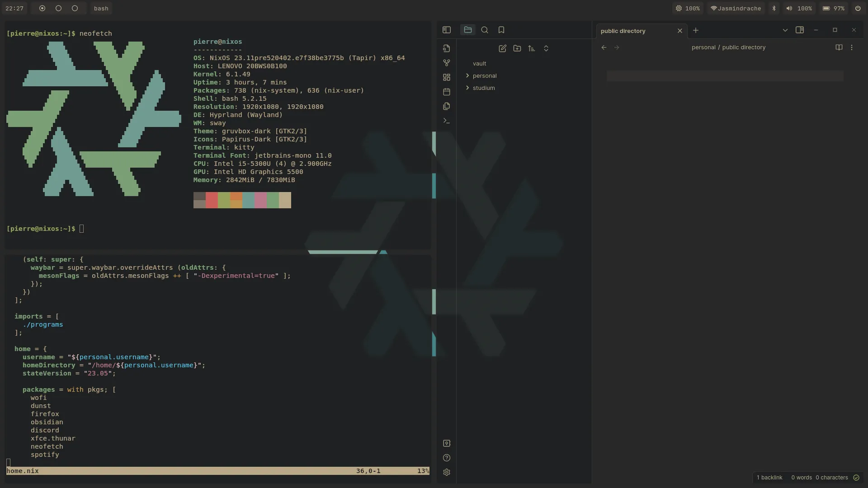Open the command palette terminal icon
Image resolution: width=868 pixels, height=488 pixels.
pos(447,121)
